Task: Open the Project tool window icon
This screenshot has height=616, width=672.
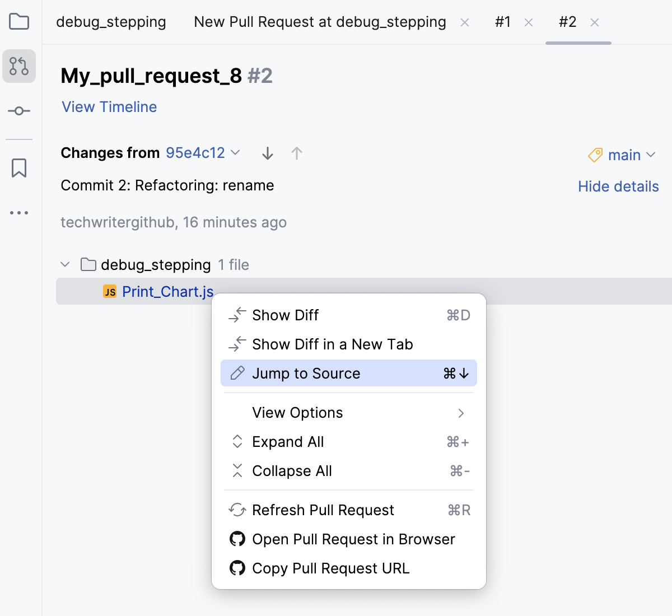Action: click(x=18, y=21)
